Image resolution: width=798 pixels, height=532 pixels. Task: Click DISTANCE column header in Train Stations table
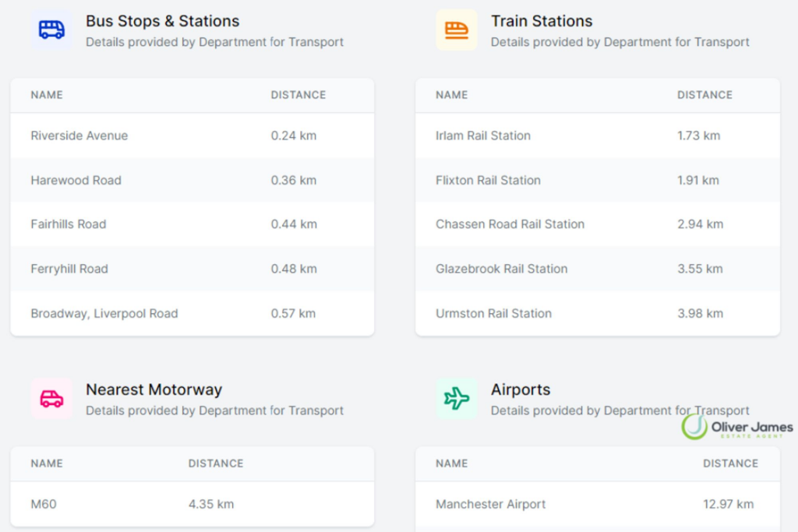click(704, 95)
